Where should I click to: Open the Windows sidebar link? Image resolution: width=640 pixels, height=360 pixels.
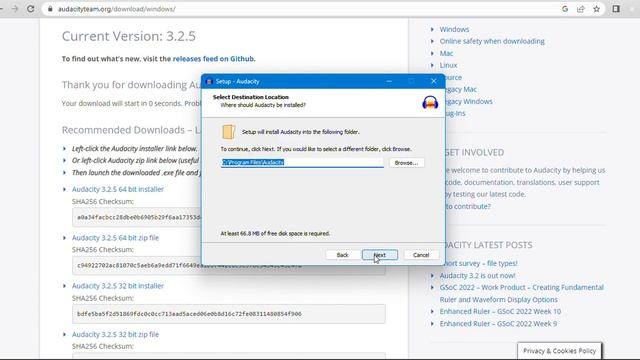[x=454, y=29]
